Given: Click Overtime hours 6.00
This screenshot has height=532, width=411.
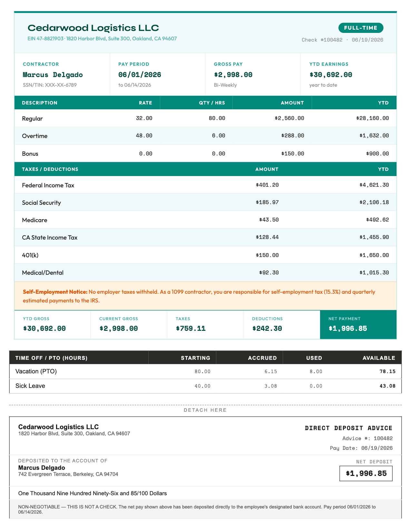Looking at the screenshot, I should (x=219, y=136).
